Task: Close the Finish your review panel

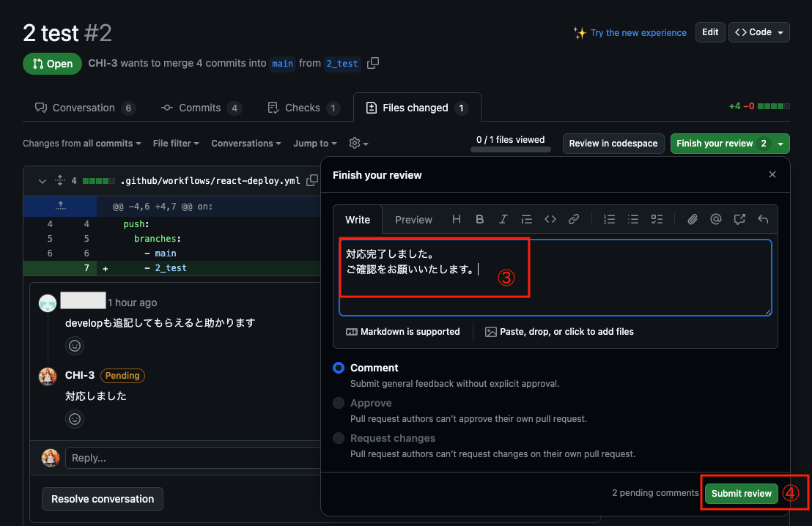Action: pyautogui.click(x=772, y=174)
